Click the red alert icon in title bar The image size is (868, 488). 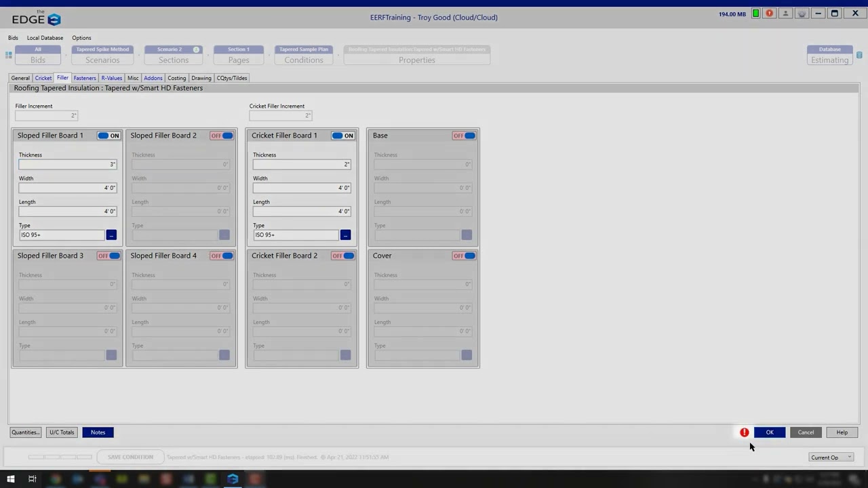[770, 14]
